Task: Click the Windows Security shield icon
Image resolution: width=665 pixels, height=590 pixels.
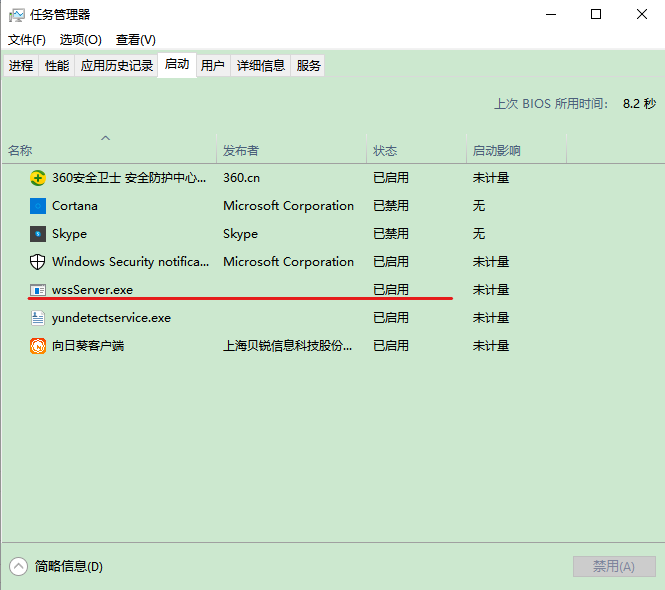Action: coord(38,262)
